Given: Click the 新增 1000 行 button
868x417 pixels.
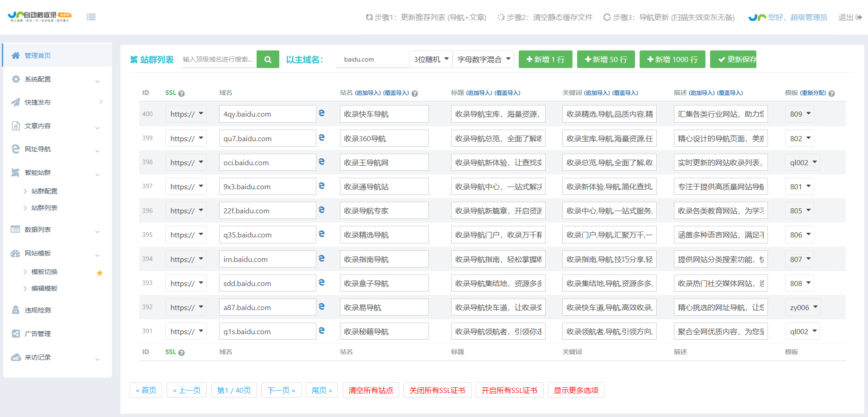Looking at the screenshot, I should pos(672,59).
